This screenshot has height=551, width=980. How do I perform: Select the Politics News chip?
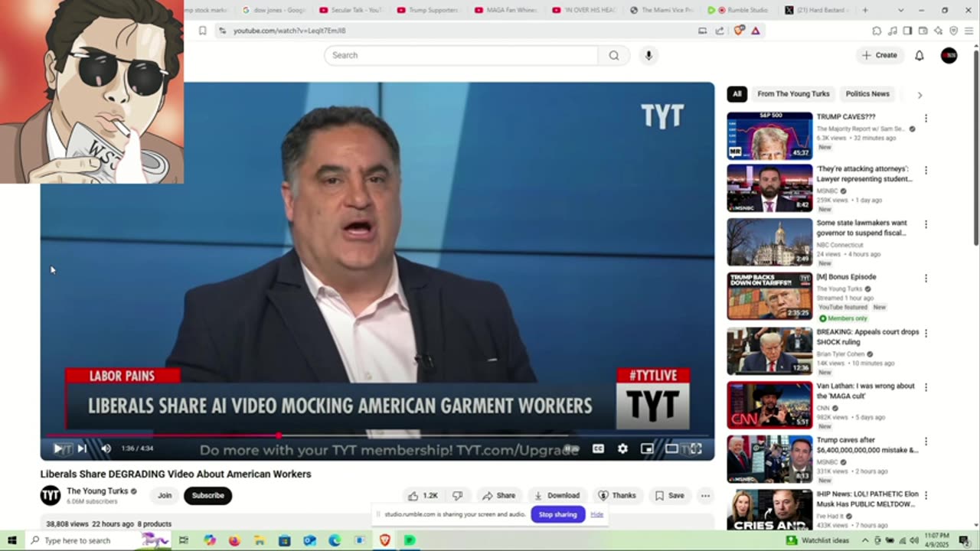(867, 94)
